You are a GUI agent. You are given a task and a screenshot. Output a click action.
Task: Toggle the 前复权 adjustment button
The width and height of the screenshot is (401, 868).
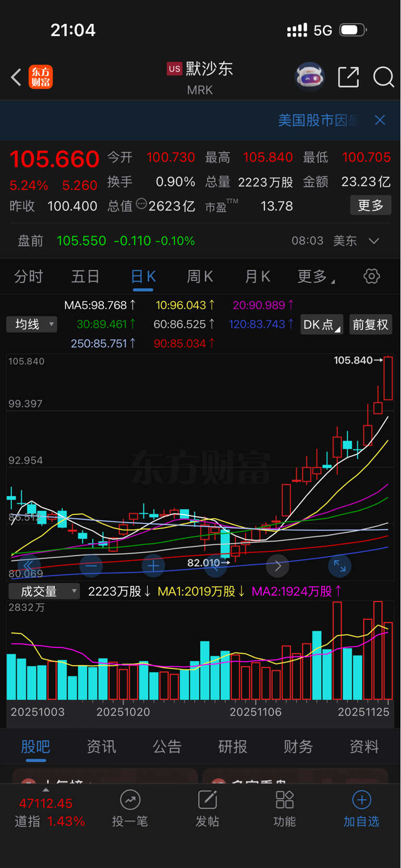click(370, 324)
